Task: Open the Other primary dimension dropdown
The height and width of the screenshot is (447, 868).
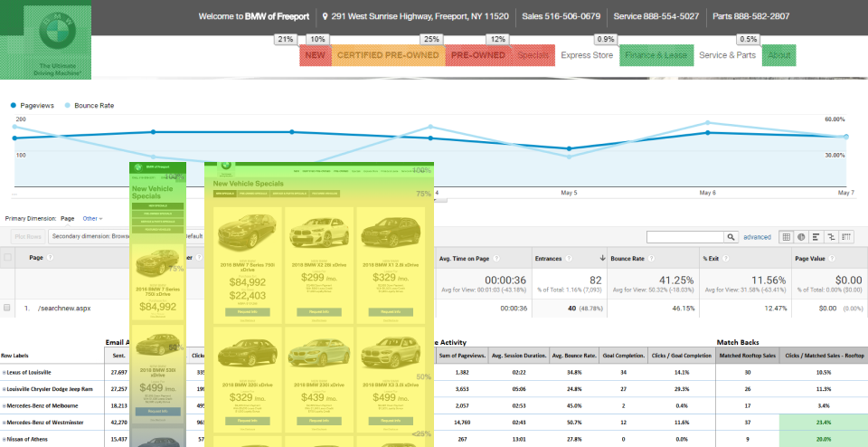Action: pos(92,219)
